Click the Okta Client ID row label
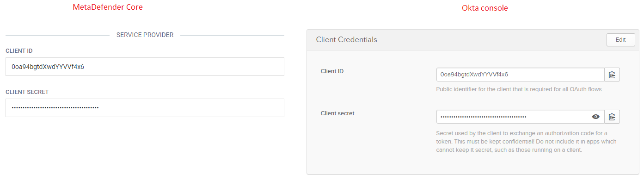The width and height of the screenshot is (644, 181). coord(332,71)
